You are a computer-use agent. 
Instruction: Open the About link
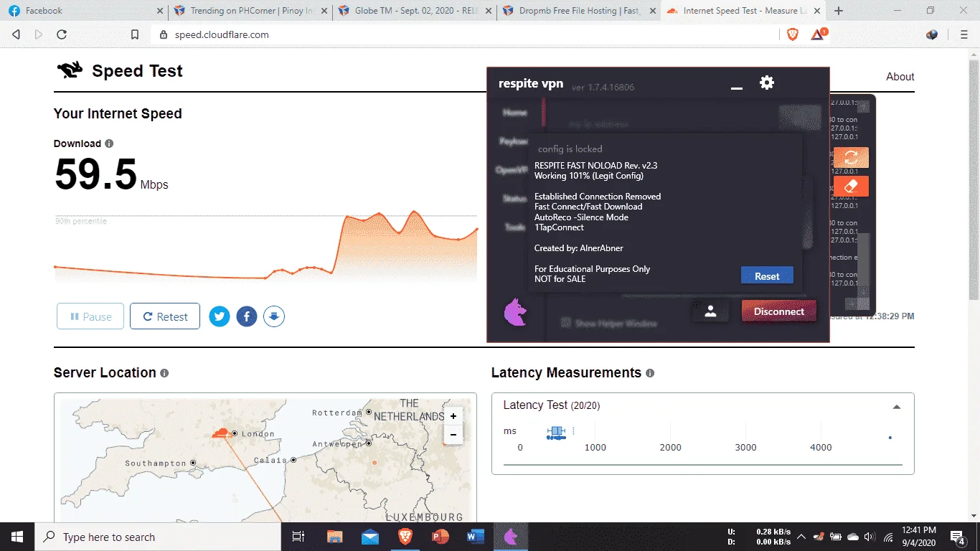(900, 77)
